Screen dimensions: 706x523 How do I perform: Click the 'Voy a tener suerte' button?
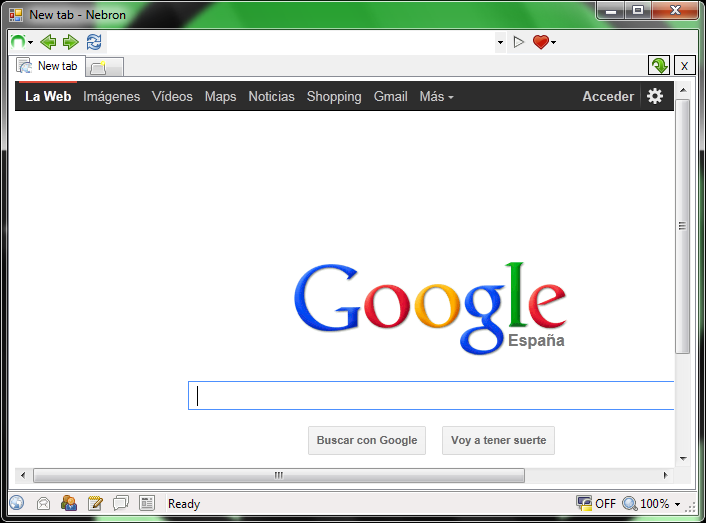coord(498,440)
